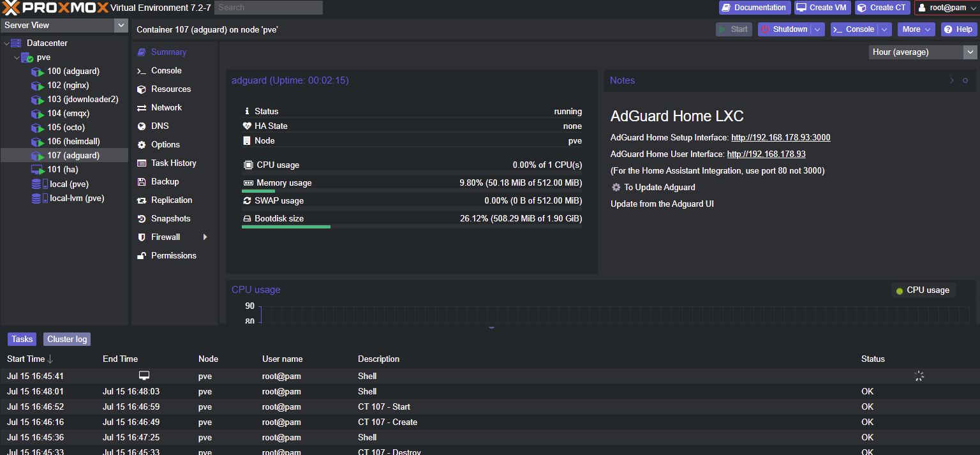Switch to the Tasks tab
This screenshot has height=455, width=980.
(22, 339)
